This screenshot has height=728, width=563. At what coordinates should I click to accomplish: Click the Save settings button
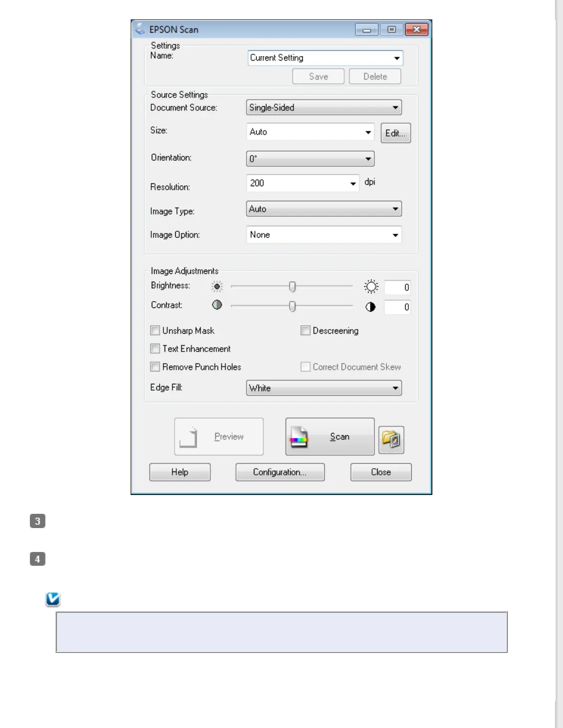(x=318, y=76)
